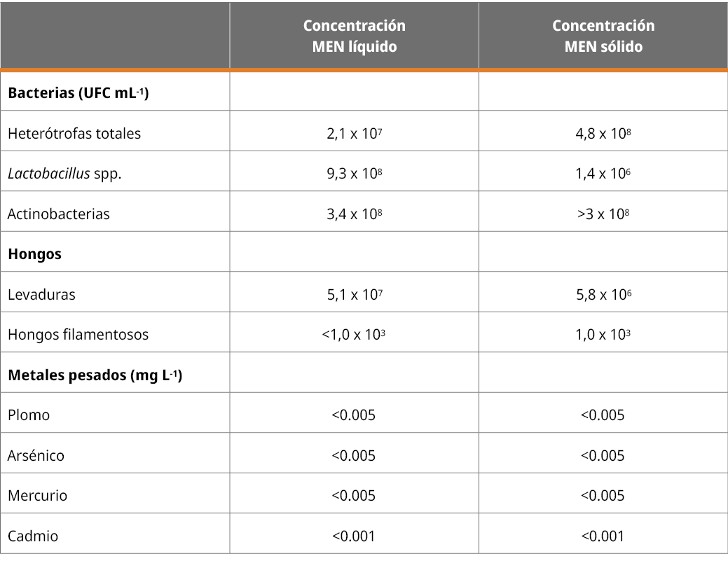
Task: Click the Plomo row label
Action: [29, 415]
